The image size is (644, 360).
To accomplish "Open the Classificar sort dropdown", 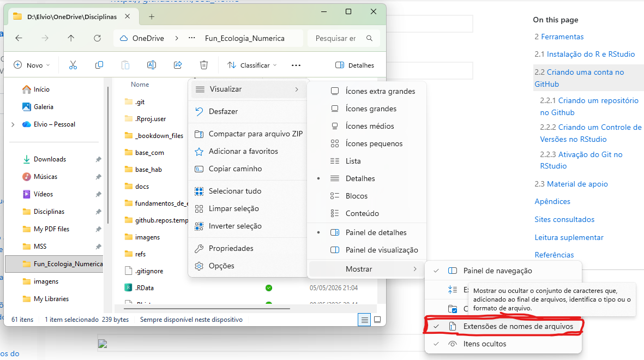I will tap(252, 65).
